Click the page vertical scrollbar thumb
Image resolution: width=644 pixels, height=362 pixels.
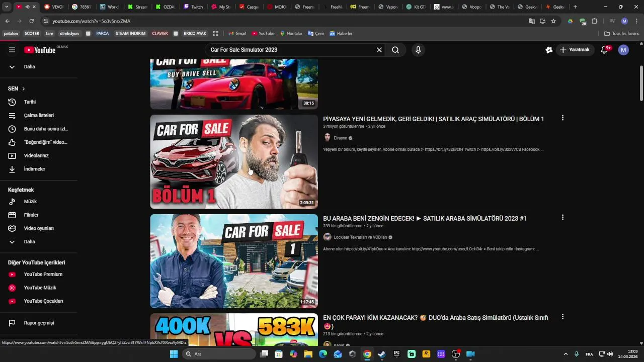[x=641, y=83]
